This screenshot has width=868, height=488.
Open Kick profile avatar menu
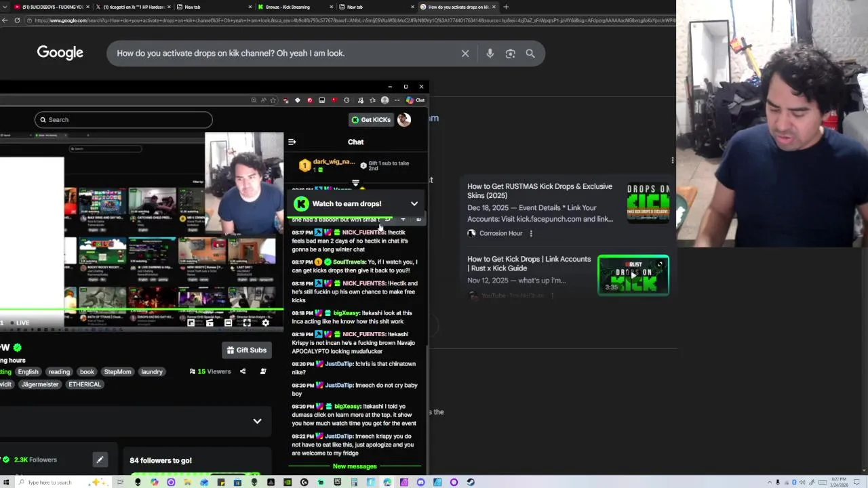pyautogui.click(x=404, y=120)
